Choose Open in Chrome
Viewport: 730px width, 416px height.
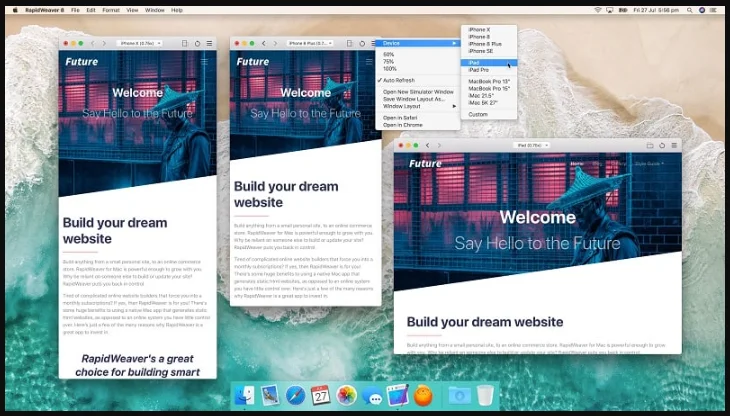click(418, 125)
